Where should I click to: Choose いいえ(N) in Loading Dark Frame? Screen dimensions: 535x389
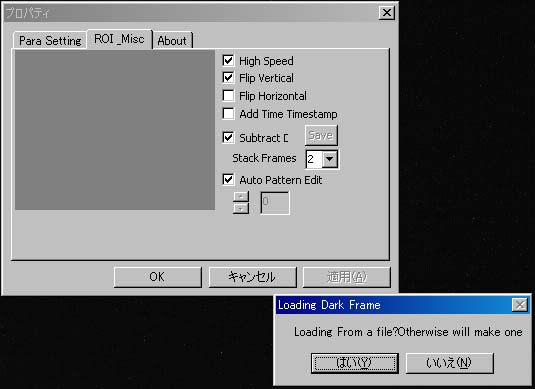[450, 363]
